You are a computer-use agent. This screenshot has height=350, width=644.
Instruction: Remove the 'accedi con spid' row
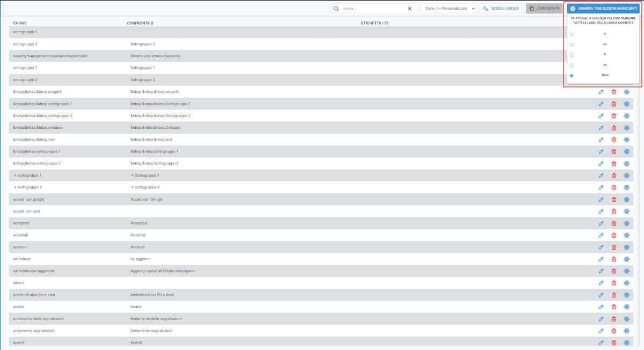pos(613,211)
